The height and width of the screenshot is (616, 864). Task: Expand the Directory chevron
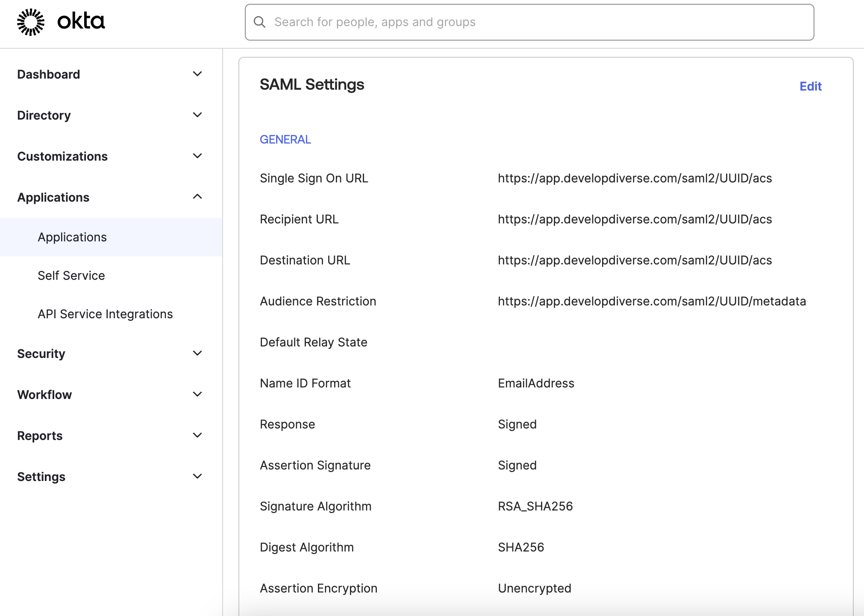197,115
